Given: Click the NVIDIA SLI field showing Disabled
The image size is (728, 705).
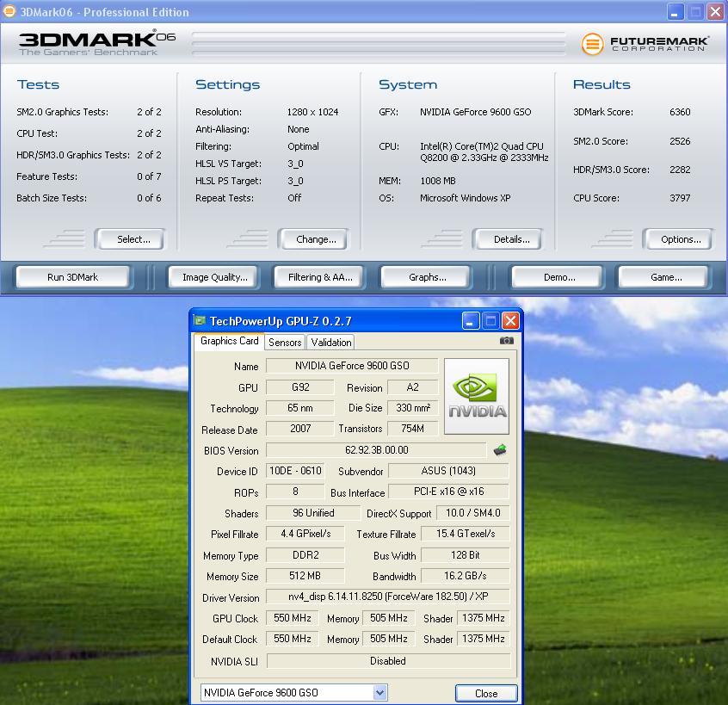Looking at the screenshot, I should pyautogui.click(x=388, y=661).
